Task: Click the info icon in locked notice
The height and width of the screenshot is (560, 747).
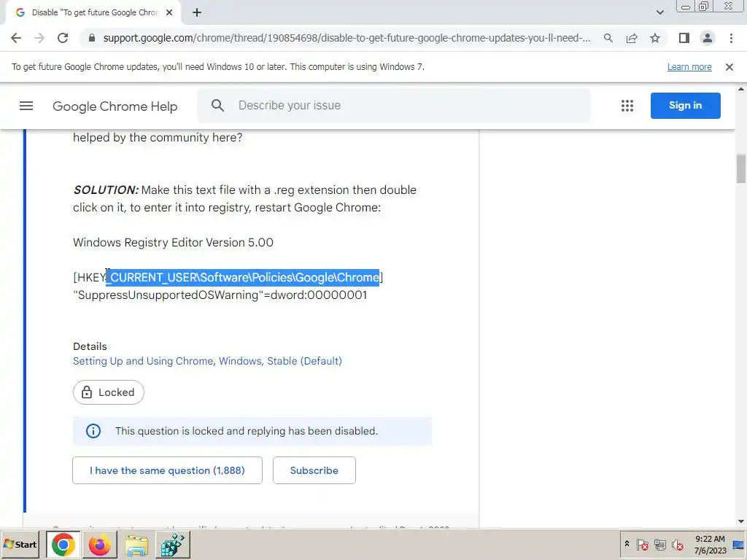Action: point(93,431)
